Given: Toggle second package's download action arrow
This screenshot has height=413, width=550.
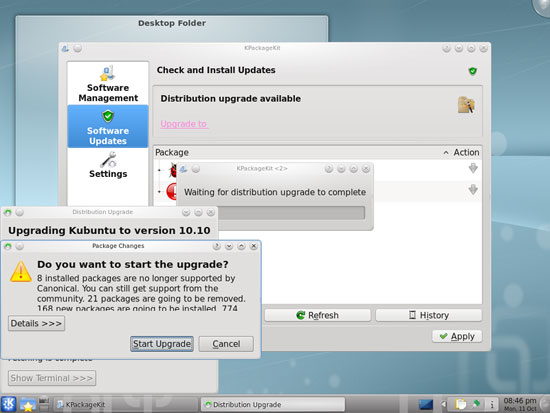Looking at the screenshot, I should coord(473,190).
